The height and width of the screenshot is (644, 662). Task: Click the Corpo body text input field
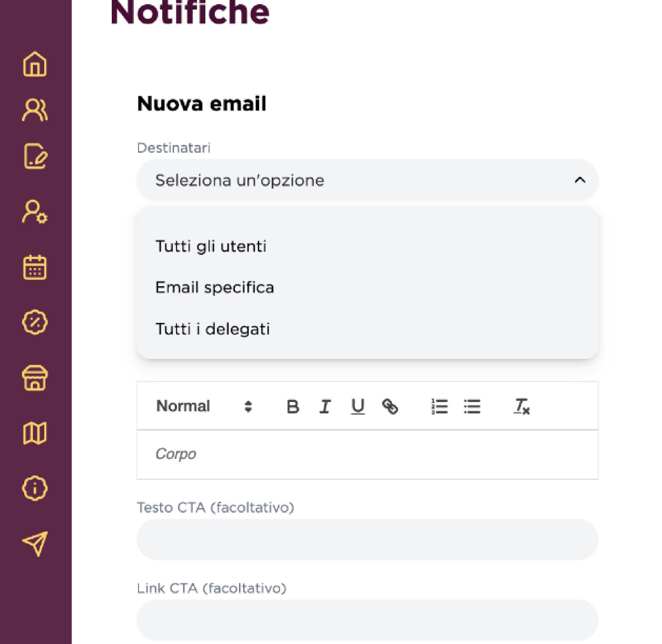pos(367,454)
